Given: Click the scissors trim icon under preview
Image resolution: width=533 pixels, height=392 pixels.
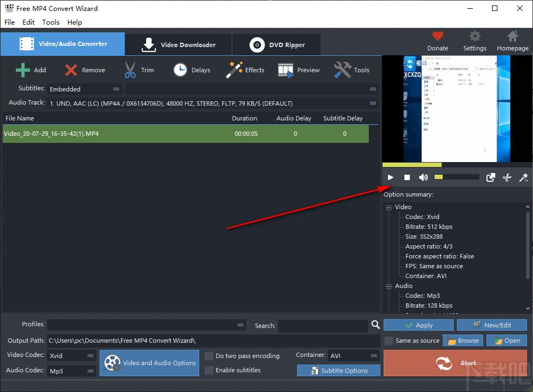Looking at the screenshot, I should coord(507,177).
